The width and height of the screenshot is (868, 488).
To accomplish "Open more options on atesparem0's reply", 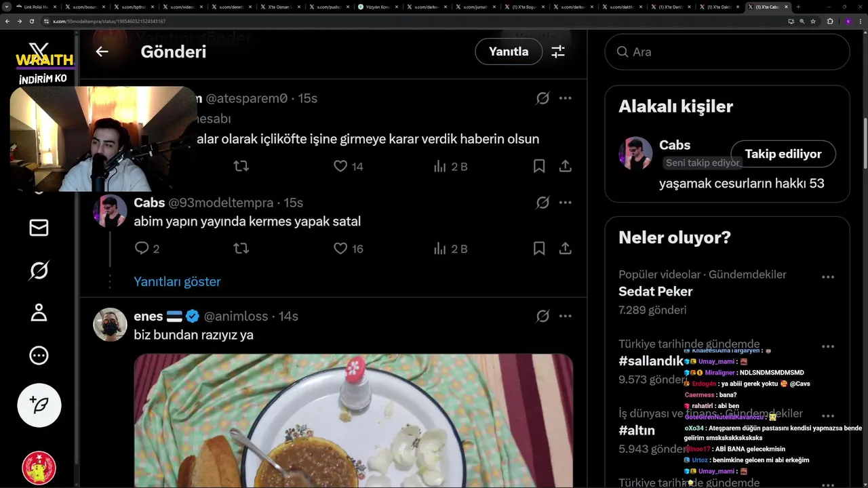I will tap(565, 98).
